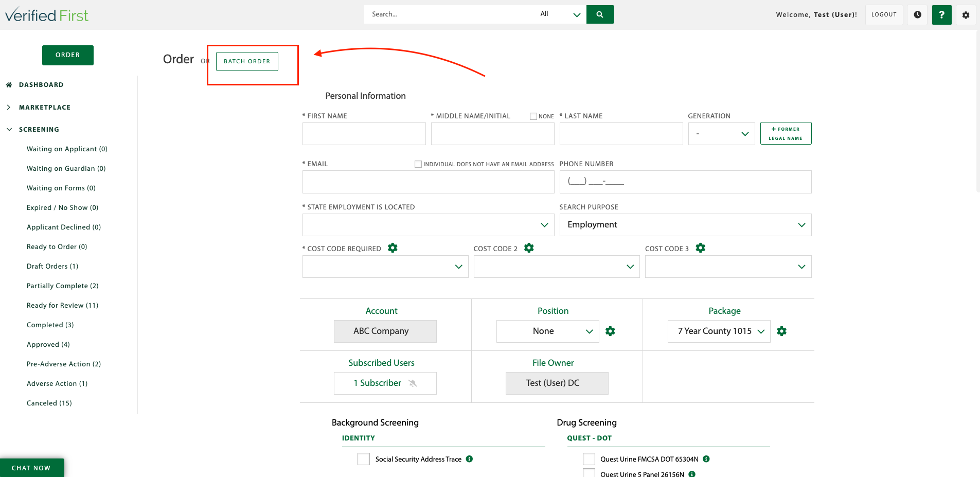Open Applicant Declined (0) list

pyautogui.click(x=64, y=227)
